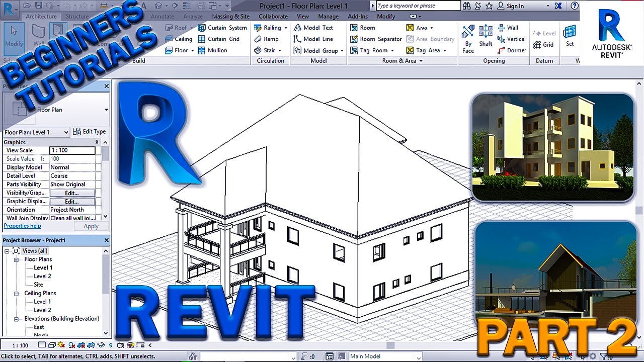This screenshot has height=362, width=644.
Task: Click the Open file icon in quick access
Action: (27, 6)
